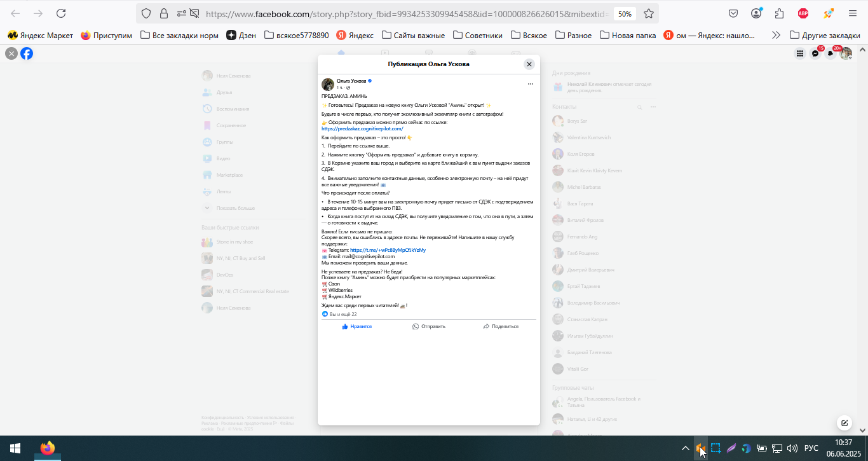Viewport: 868px width, 461px height.
Task: Click the Firefox taskbar icon
Action: coord(48,448)
